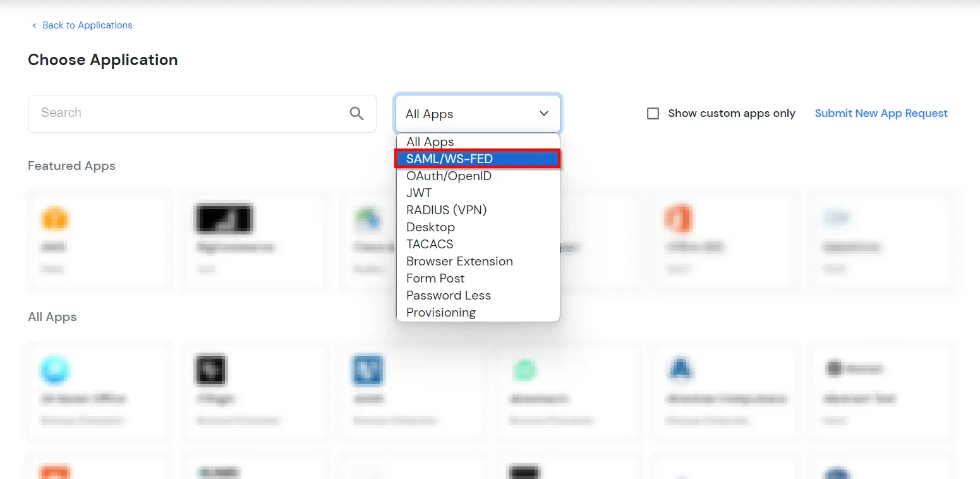Screen dimensions: 980x479
Task: Select Browser Extension option
Action: coord(478,261)
